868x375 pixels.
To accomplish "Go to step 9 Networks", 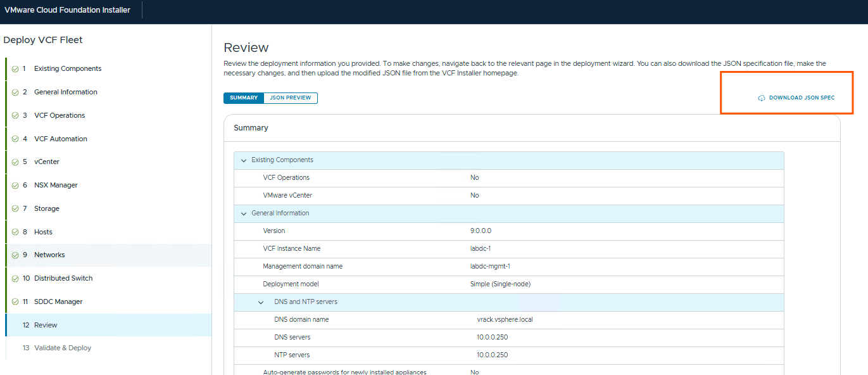I will (108, 255).
